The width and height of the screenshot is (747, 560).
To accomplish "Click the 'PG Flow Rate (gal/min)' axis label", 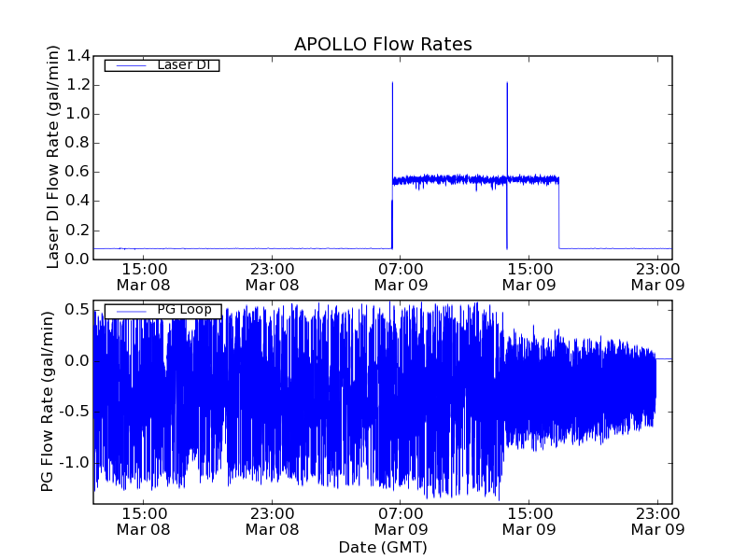I will tap(47, 401).
